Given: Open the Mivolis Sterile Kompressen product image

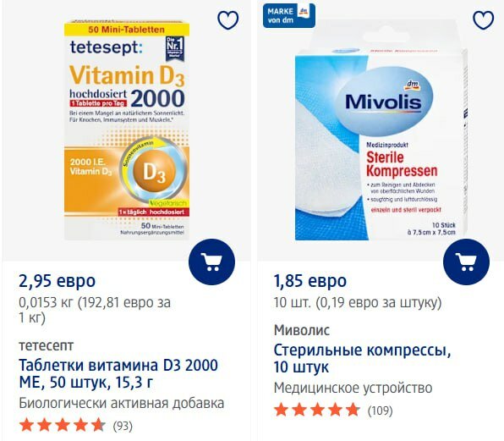Looking at the screenshot, I should click(381, 138).
